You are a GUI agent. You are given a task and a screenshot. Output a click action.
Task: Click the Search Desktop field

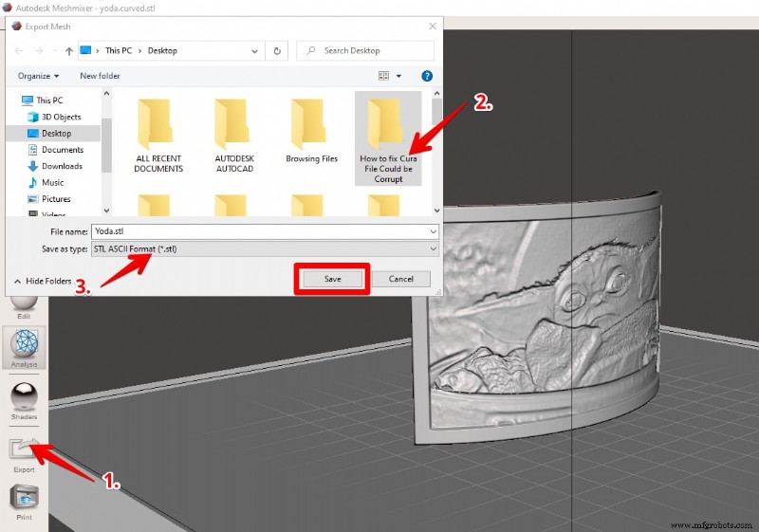[x=365, y=51]
